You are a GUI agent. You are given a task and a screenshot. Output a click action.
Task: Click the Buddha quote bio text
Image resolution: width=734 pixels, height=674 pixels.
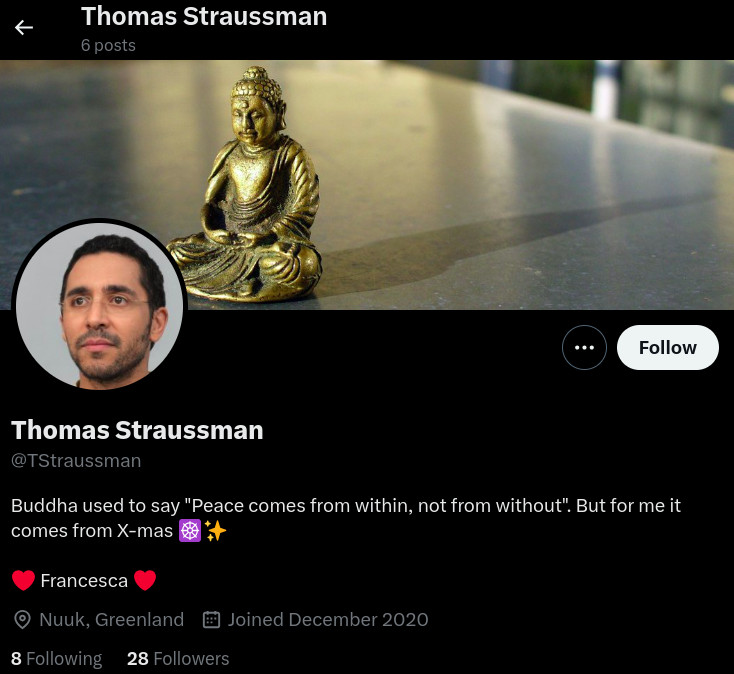(x=346, y=518)
